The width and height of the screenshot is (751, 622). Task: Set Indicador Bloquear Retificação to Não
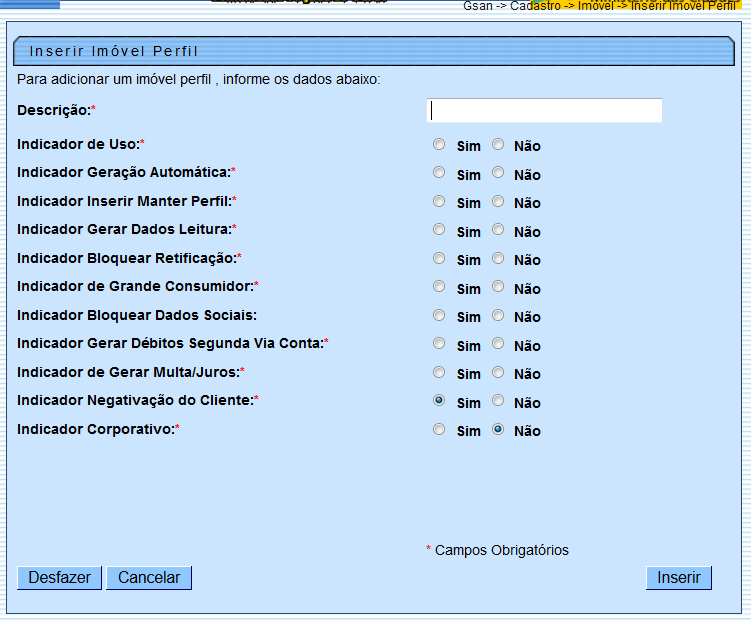(x=498, y=258)
